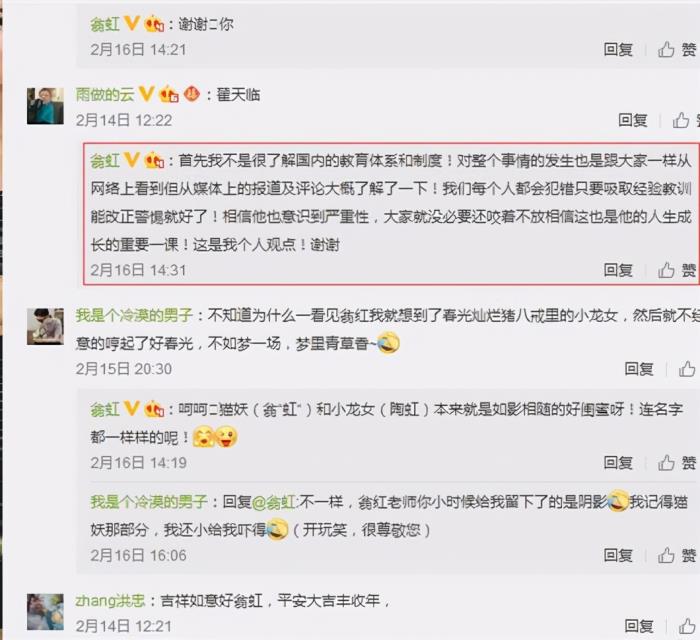Click the verified V badge next to 雨做的云

[146, 94]
